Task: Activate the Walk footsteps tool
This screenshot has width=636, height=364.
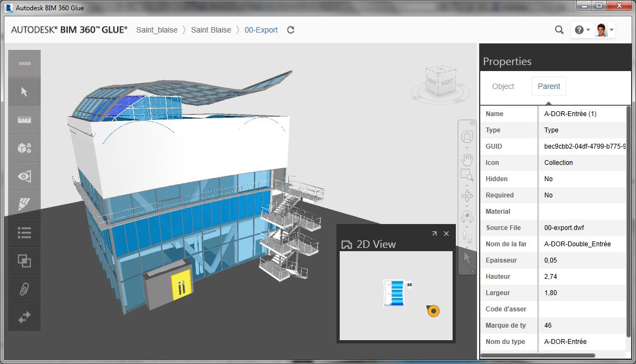Action: (x=467, y=237)
